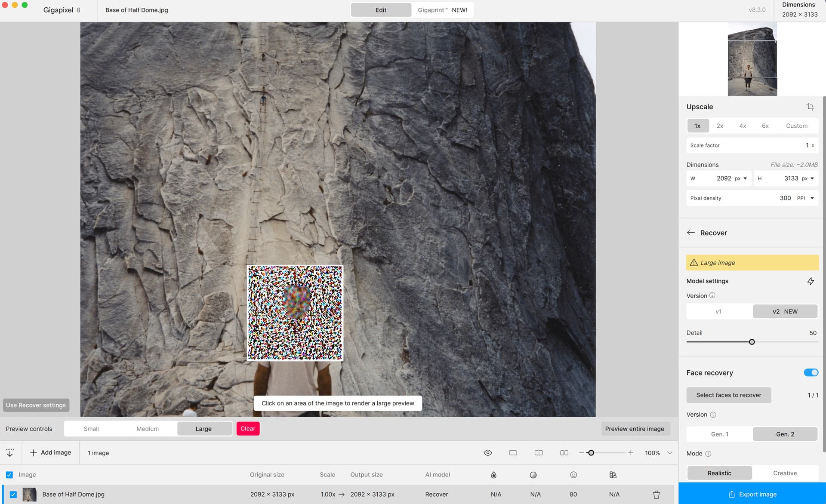Go back using the Recover arrow
Image resolution: width=826 pixels, height=504 pixels.
tap(691, 233)
